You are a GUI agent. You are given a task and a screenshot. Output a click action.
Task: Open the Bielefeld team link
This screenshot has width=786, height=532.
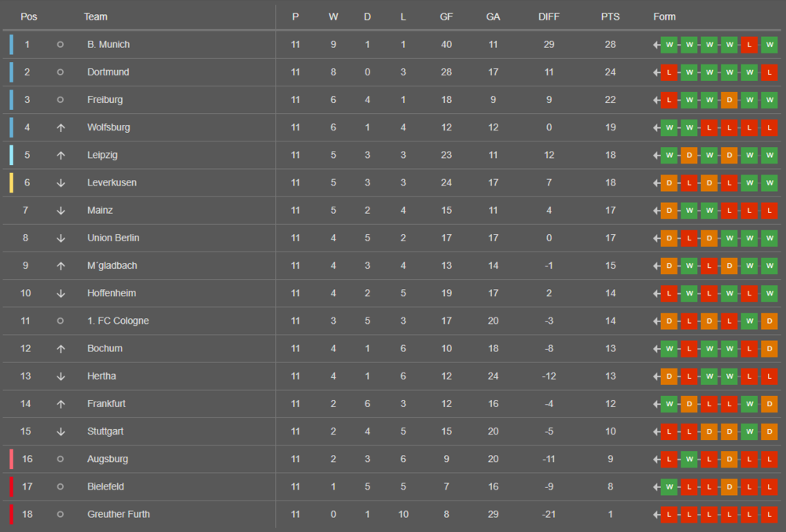(106, 486)
